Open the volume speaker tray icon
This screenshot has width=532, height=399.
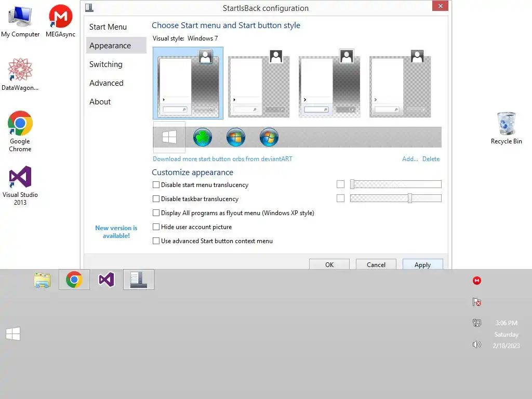pos(477,345)
